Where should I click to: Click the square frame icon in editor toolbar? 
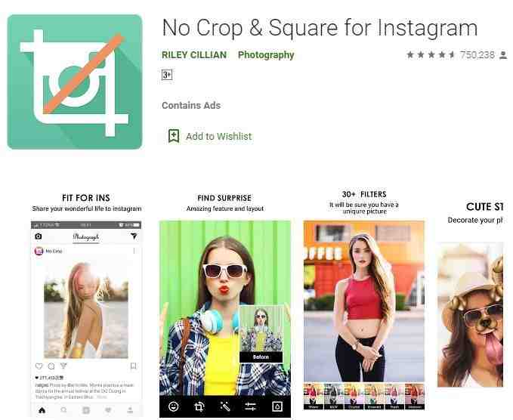tap(277, 406)
